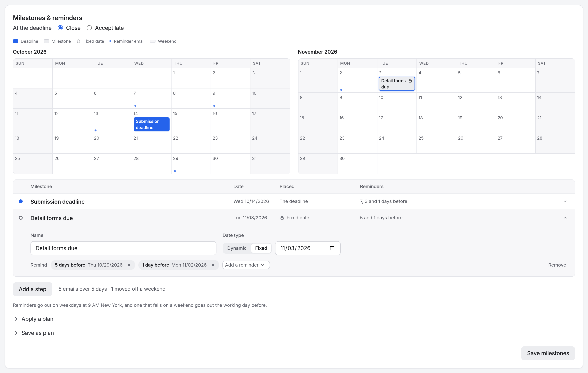Select the Detail forms due event on November 3
588x373 pixels.
(x=397, y=84)
